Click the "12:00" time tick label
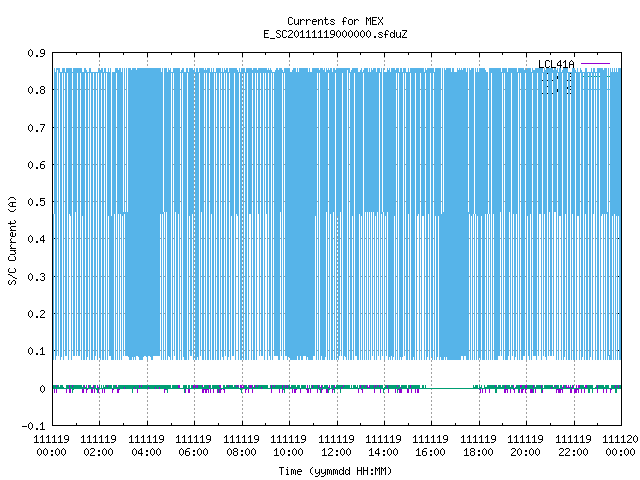Viewport: 640px width, 480px height. click(x=336, y=452)
